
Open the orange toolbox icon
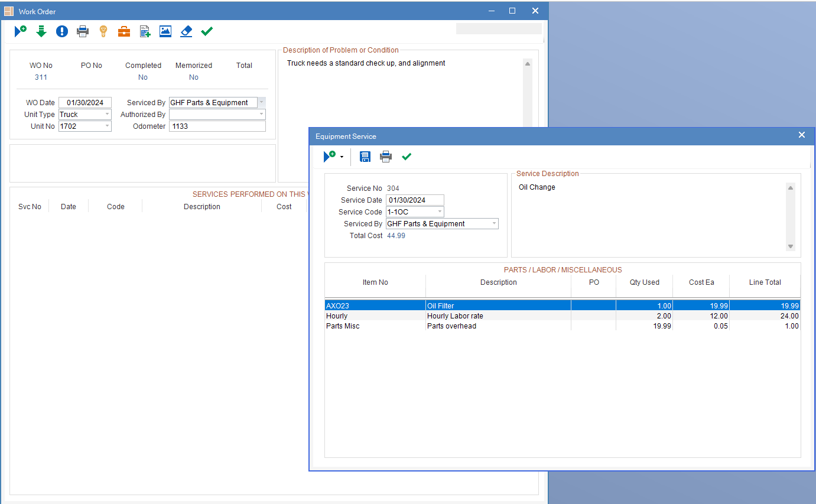[123, 31]
